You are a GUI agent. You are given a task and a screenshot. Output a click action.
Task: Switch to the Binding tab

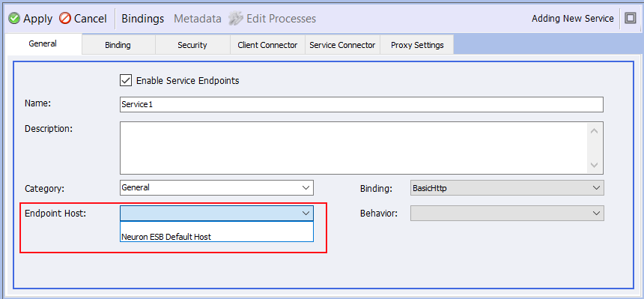[118, 45]
